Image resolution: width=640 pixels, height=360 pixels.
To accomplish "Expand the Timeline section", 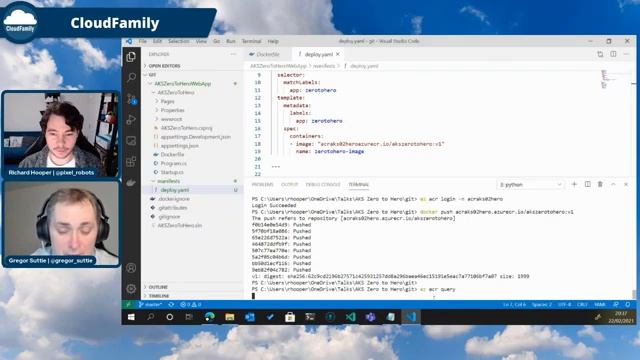I will 192,296.
